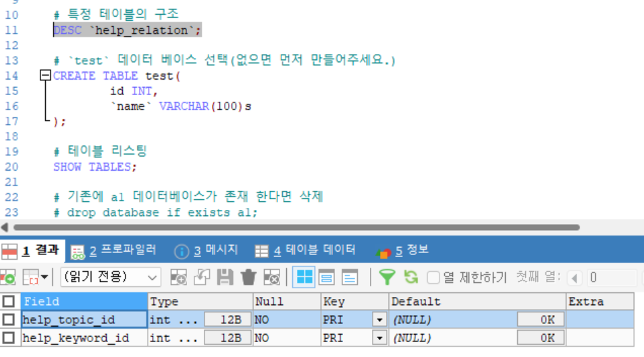This screenshot has width=644, height=357.
Task: Click the scroll-left arrow of editor scrollbar
Action: coord(5,227)
